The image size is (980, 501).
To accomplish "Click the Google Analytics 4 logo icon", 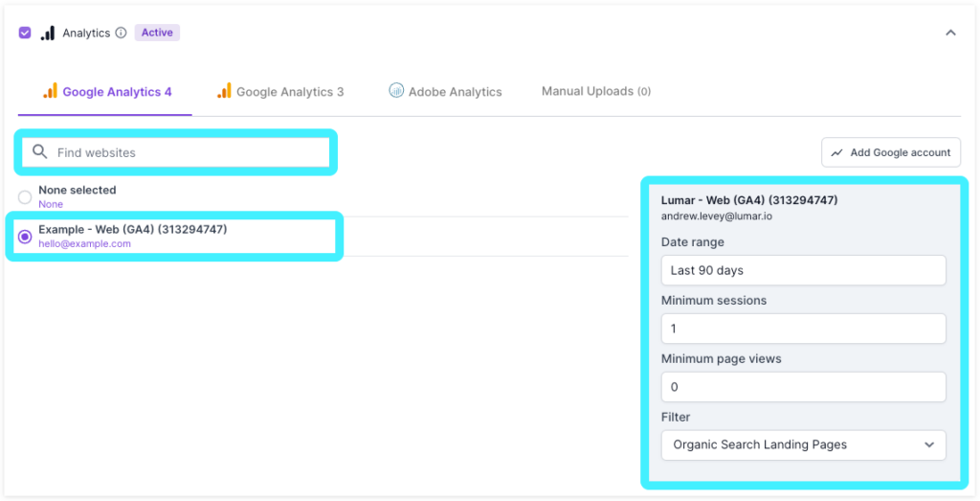I will 50,91.
